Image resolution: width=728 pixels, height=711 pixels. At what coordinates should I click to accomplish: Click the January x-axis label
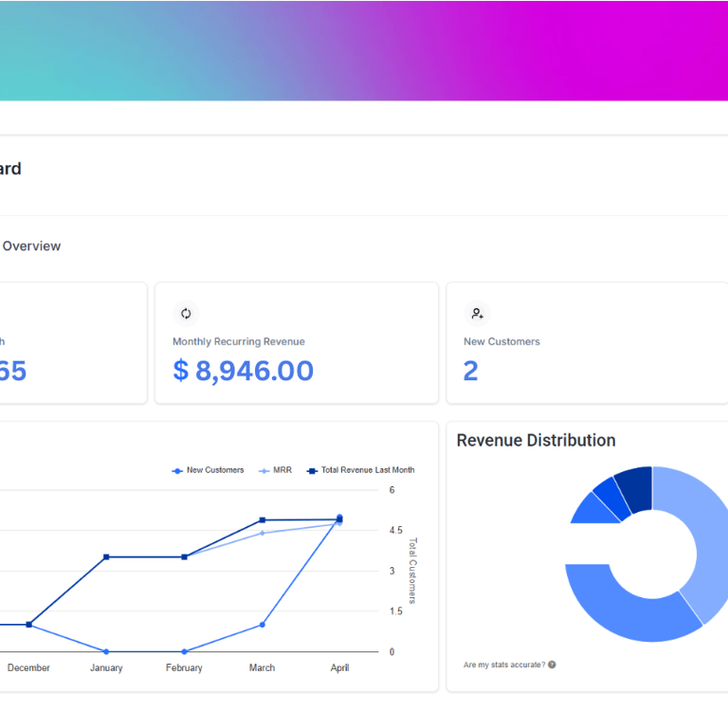click(x=106, y=667)
